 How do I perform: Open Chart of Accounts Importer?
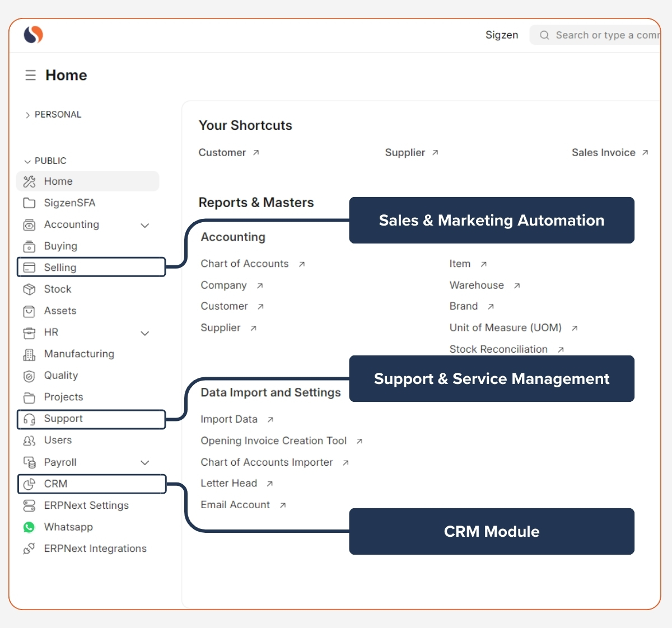click(x=266, y=462)
